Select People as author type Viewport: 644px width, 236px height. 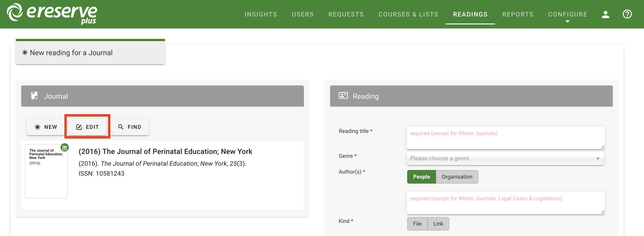click(421, 177)
